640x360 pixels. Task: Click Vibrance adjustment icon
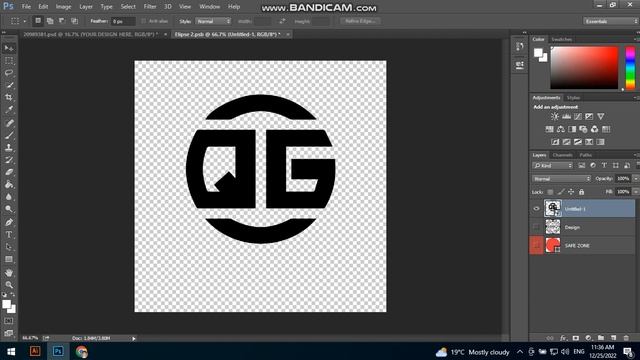[600, 117]
